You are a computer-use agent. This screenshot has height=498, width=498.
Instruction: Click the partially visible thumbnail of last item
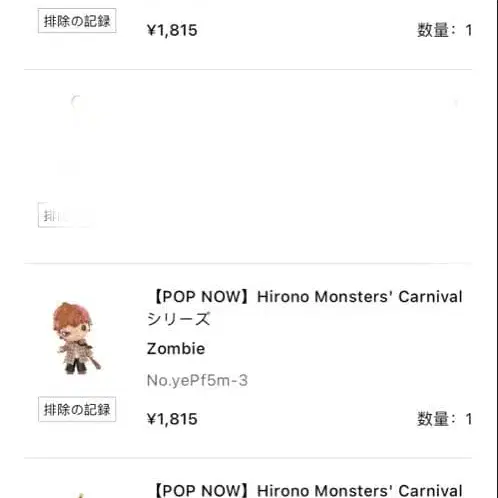click(x=80, y=495)
